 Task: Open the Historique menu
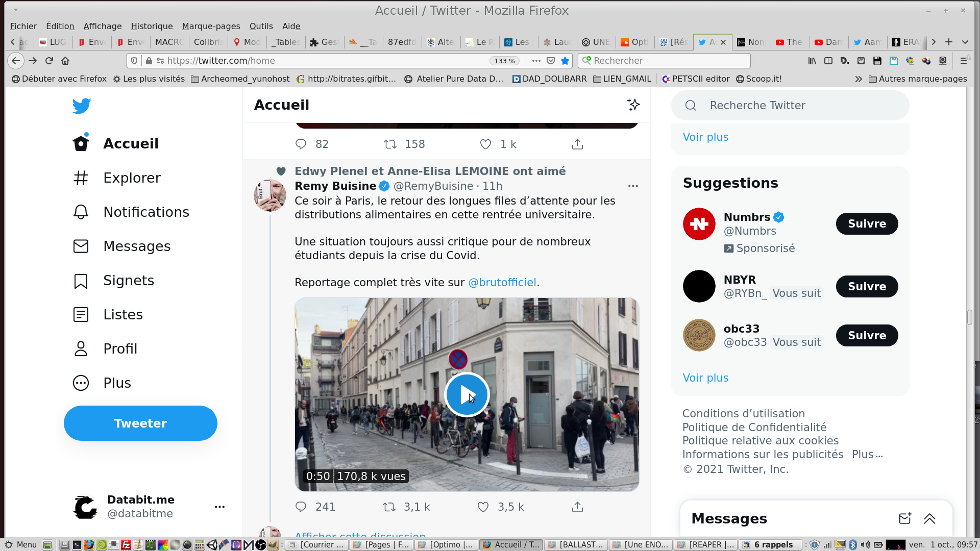152,26
